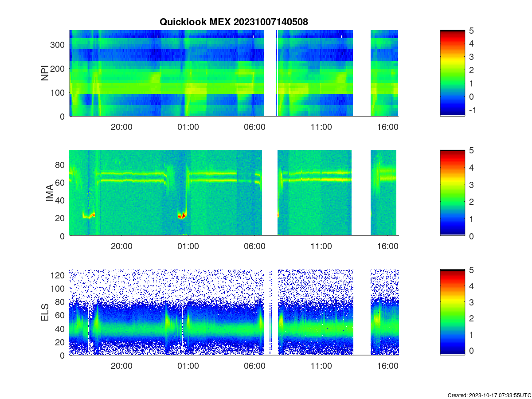Screen dimensions: 532x399
Task: Click the 5 label on the IMA colorbar
Action: click(471, 150)
